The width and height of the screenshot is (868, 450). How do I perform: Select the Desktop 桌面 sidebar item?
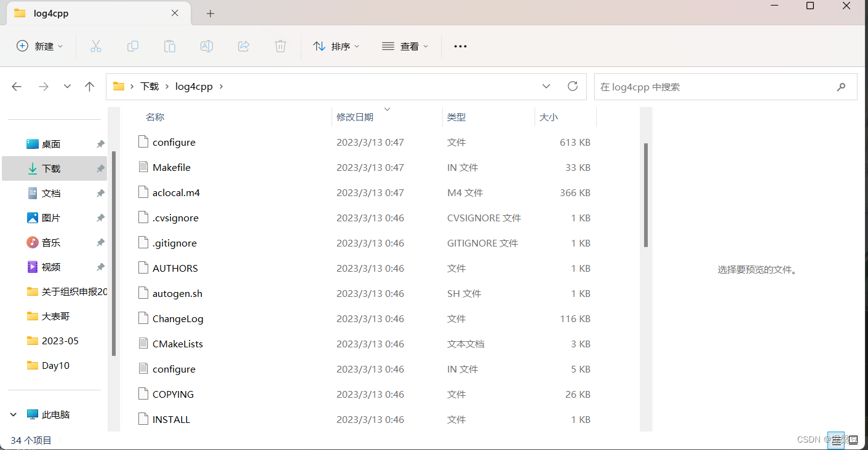[x=54, y=144]
